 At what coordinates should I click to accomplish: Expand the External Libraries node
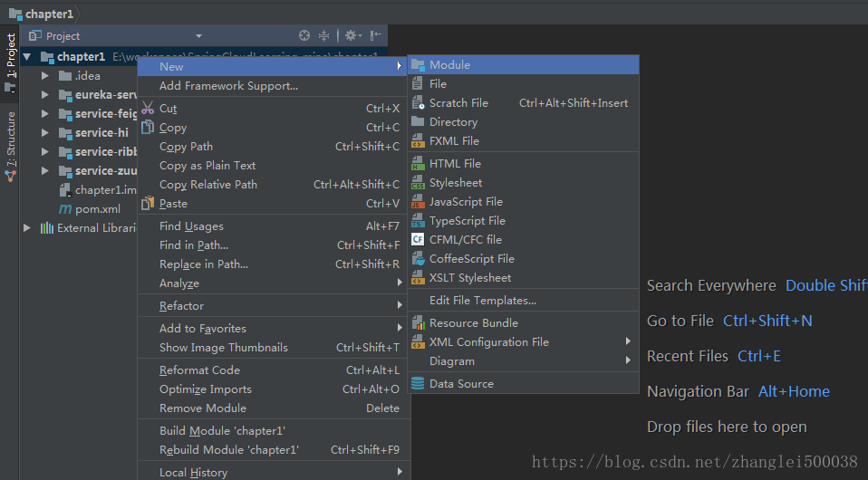point(27,228)
